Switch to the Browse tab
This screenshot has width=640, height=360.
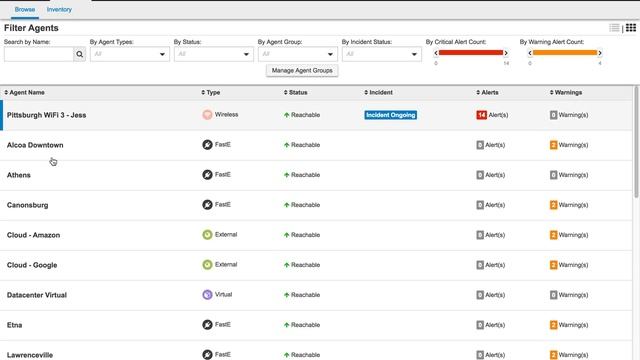coord(24,9)
